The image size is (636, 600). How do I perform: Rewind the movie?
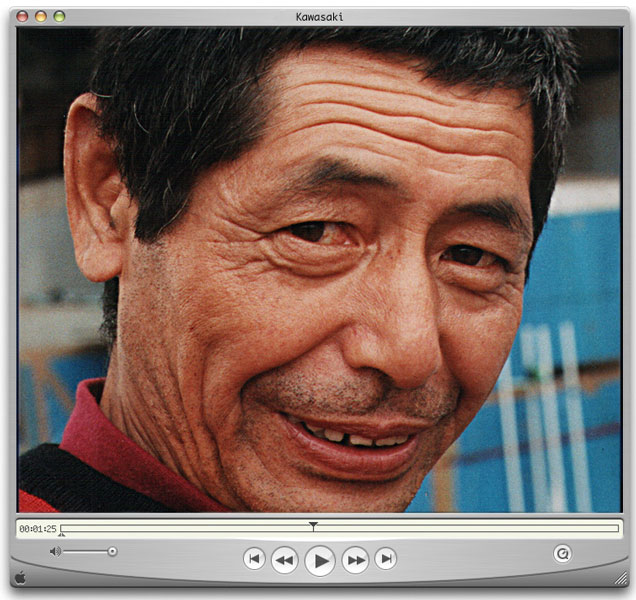click(x=284, y=560)
